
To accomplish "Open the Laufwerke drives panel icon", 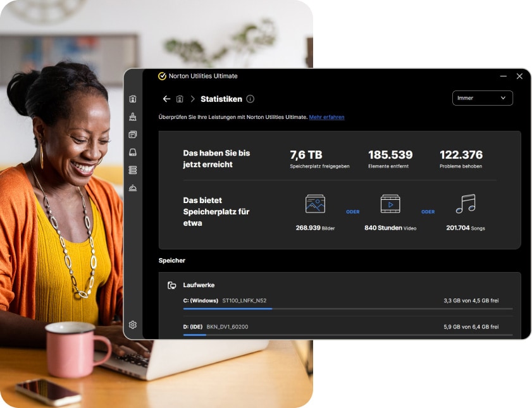I will pos(171,285).
